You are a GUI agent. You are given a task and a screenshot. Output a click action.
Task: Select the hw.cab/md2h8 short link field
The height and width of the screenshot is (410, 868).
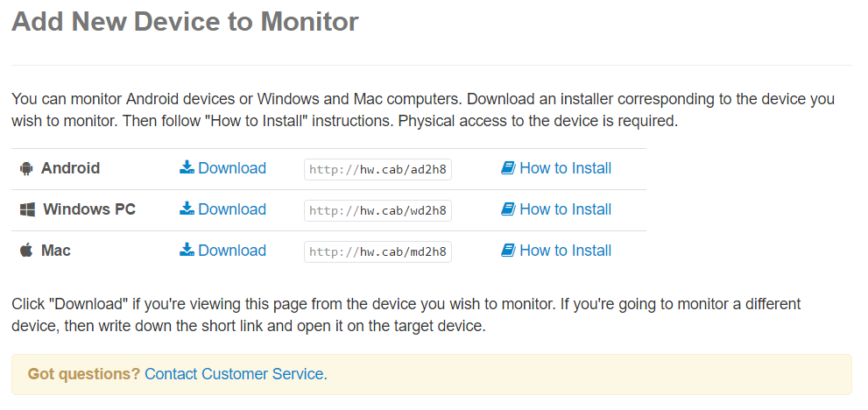point(378,251)
